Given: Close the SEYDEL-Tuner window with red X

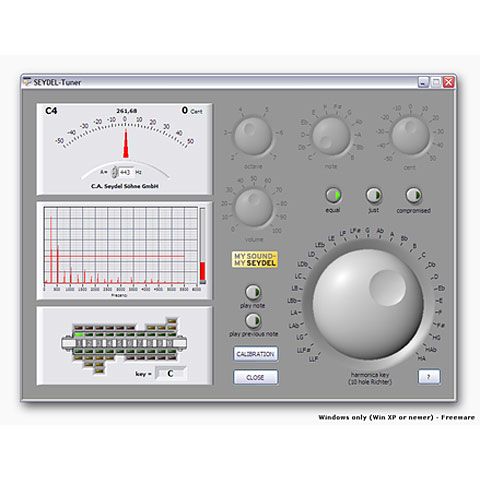Looking at the screenshot, I should (x=449, y=82).
